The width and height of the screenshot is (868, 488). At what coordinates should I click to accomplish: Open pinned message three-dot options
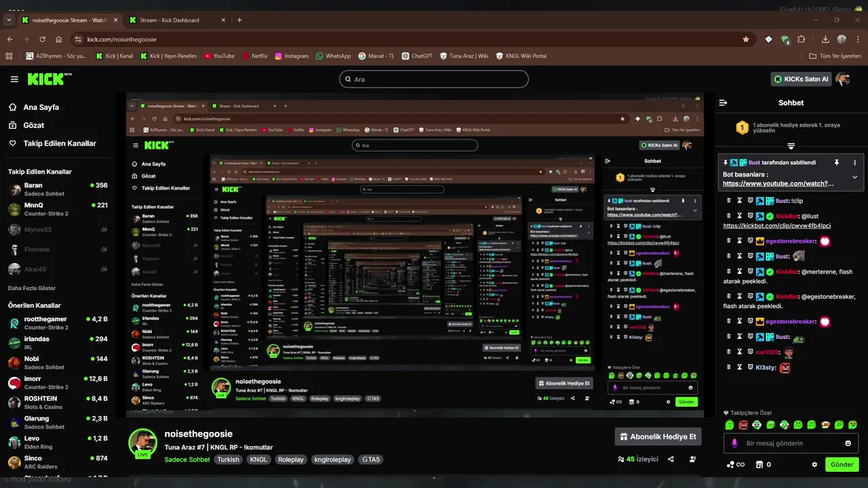tap(854, 163)
